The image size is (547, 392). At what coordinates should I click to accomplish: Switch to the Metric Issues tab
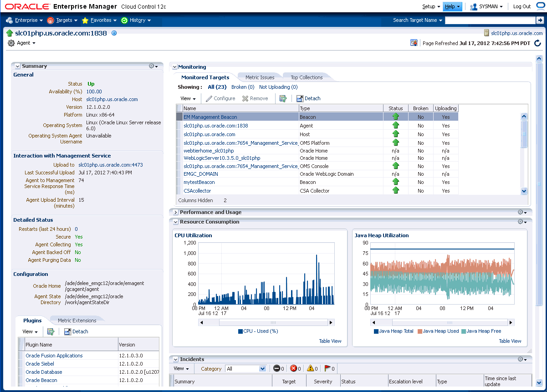pos(260,77)
